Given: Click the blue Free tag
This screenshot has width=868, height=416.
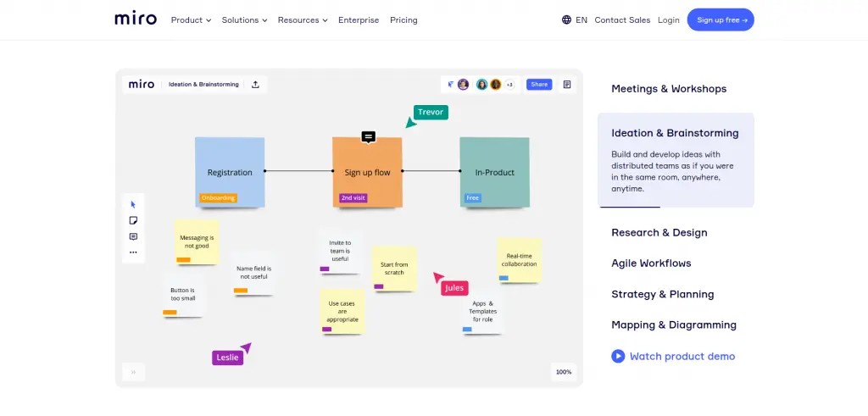Looking at the screenshot, I should 472,197.
